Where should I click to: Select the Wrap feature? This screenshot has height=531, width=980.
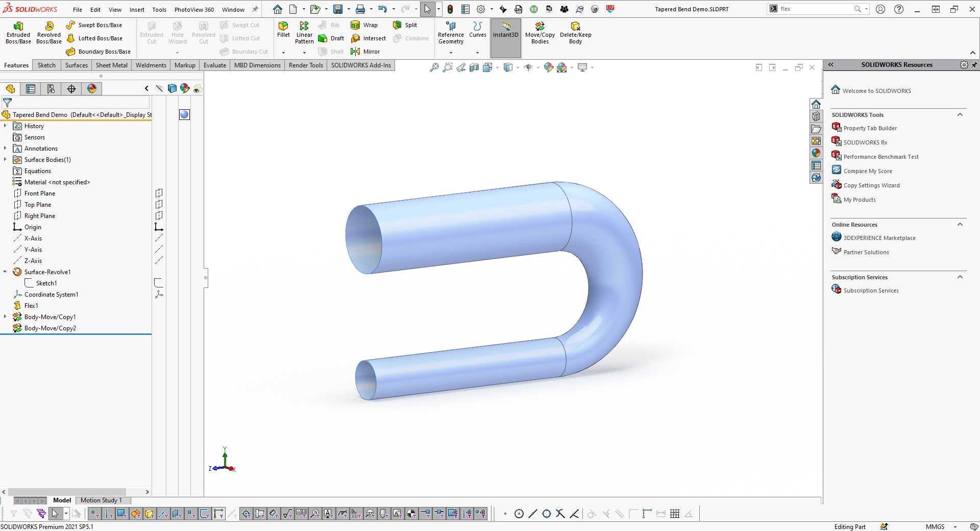pos(364,25)
